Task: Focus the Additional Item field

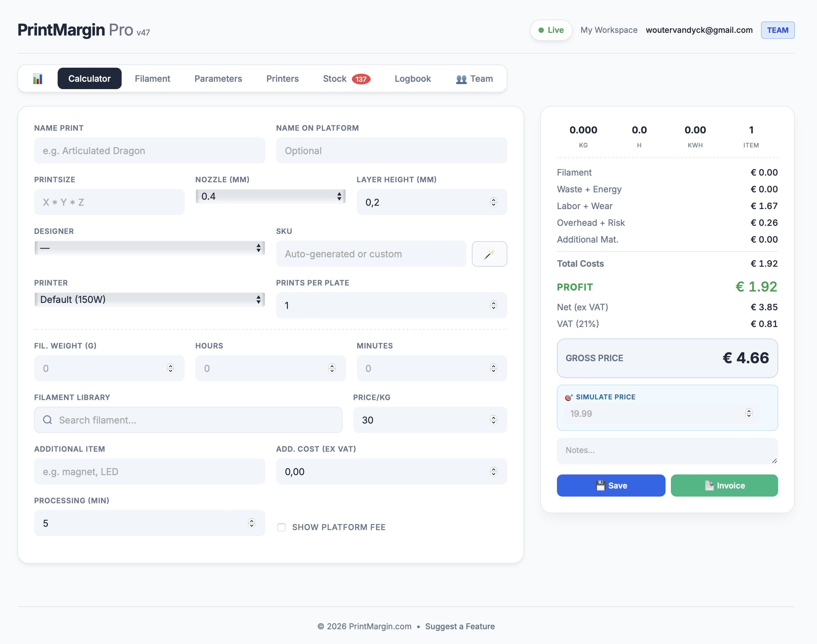Action: [x=149, y=471]
